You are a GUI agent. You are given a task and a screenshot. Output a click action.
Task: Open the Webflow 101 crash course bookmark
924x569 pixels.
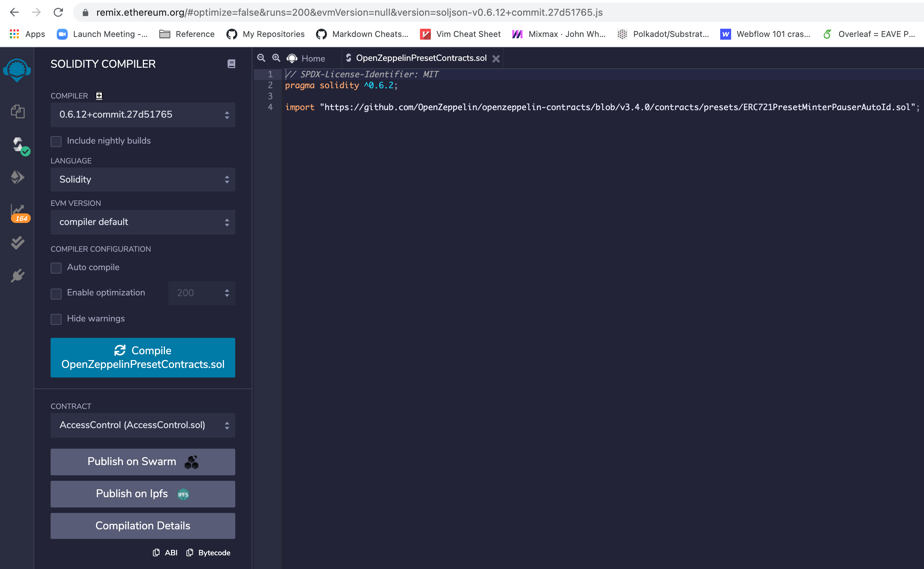click(x=765, y=34)
